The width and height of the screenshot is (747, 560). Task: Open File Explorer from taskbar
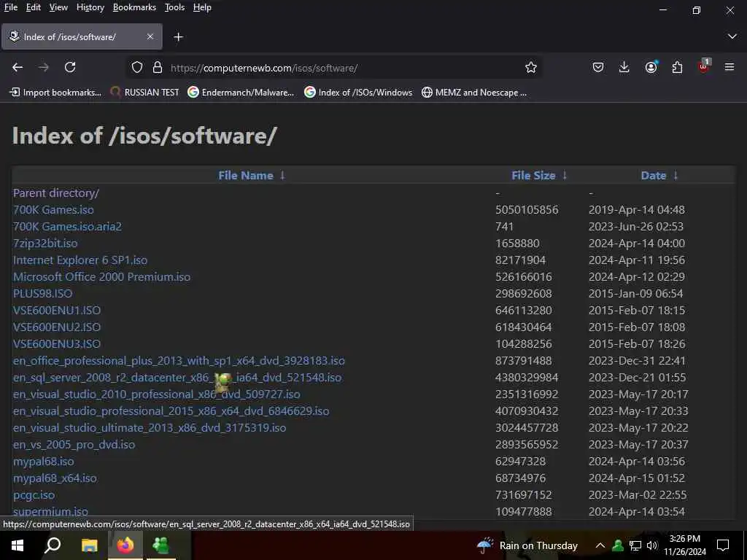tap(89, 545)
